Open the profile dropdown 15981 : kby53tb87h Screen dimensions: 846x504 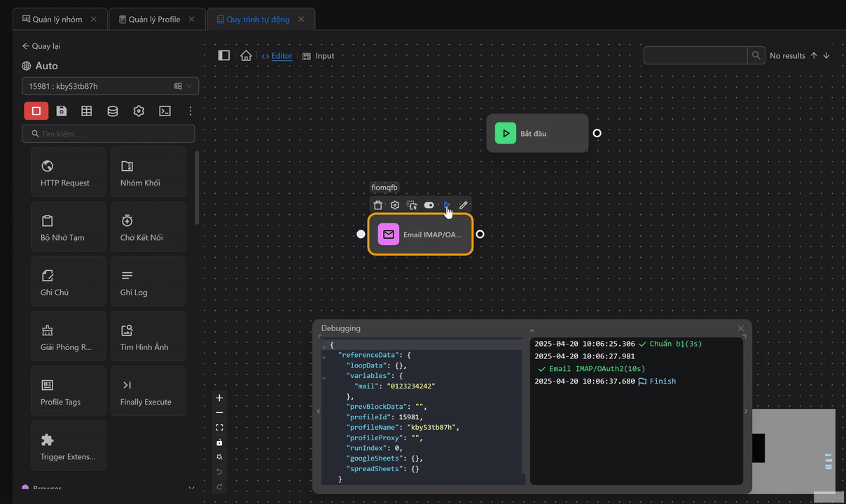click(110, 86)
